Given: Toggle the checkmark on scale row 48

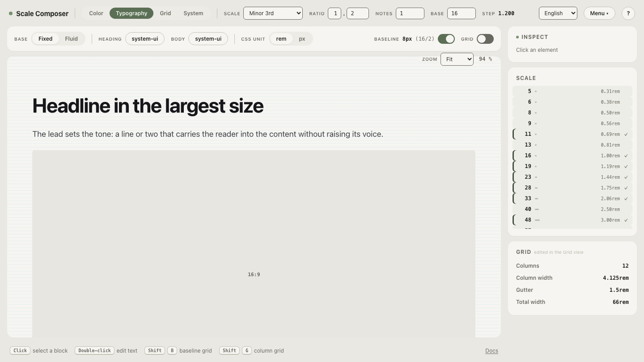Looking at the screenshot, I should pyautogui.click(x=626, y=220).
